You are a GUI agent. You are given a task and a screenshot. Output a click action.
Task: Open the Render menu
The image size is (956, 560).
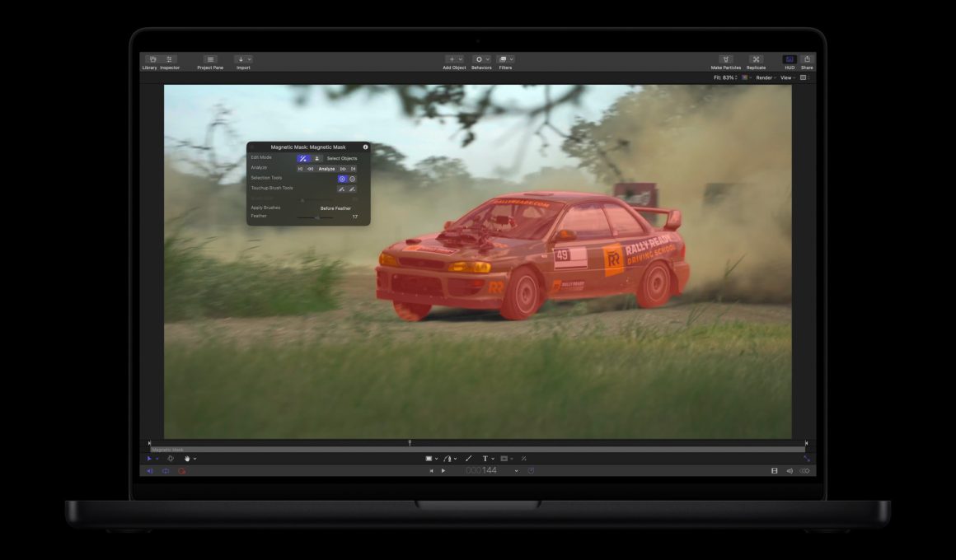click(x=765, y=77)
